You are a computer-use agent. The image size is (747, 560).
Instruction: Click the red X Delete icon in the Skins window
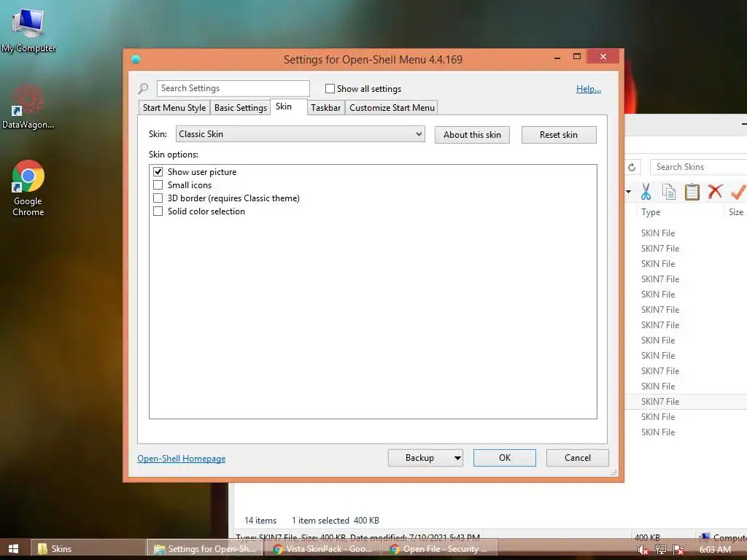tap(715, 192)
